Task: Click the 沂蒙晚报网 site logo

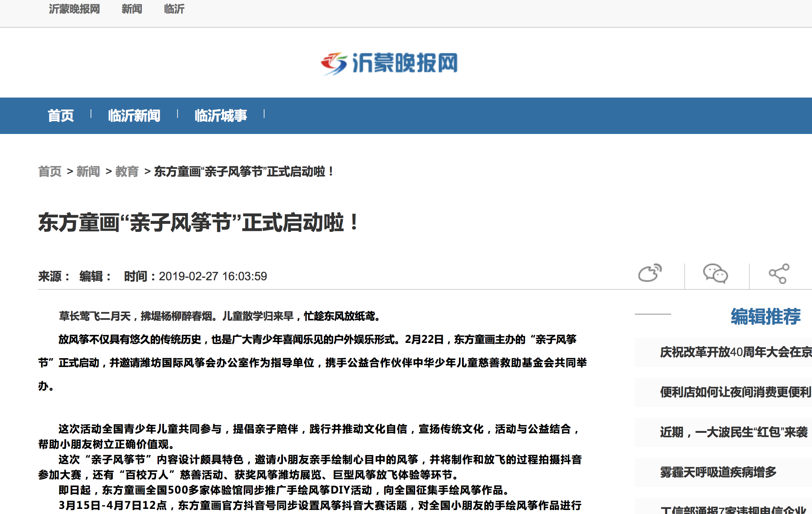Action: (389, 63)
